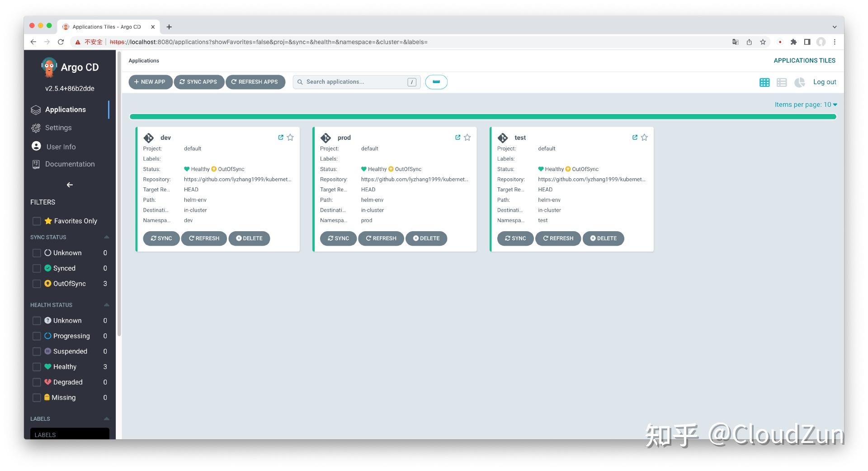Check OutOfSync filter checkbox
868x471 pixels.
coord(37,284)
